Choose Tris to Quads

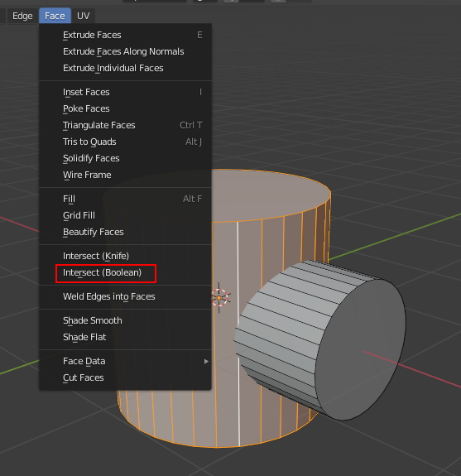pos(125,142)
